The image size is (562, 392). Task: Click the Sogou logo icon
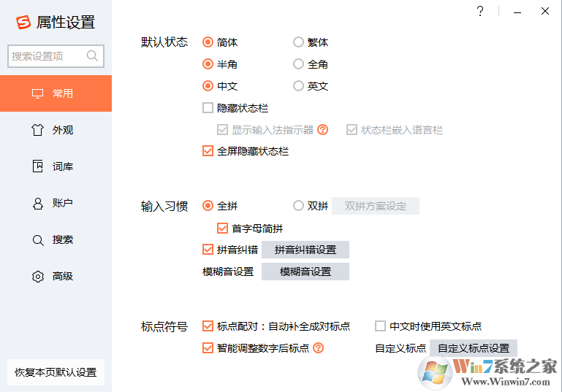click(23, 22)
